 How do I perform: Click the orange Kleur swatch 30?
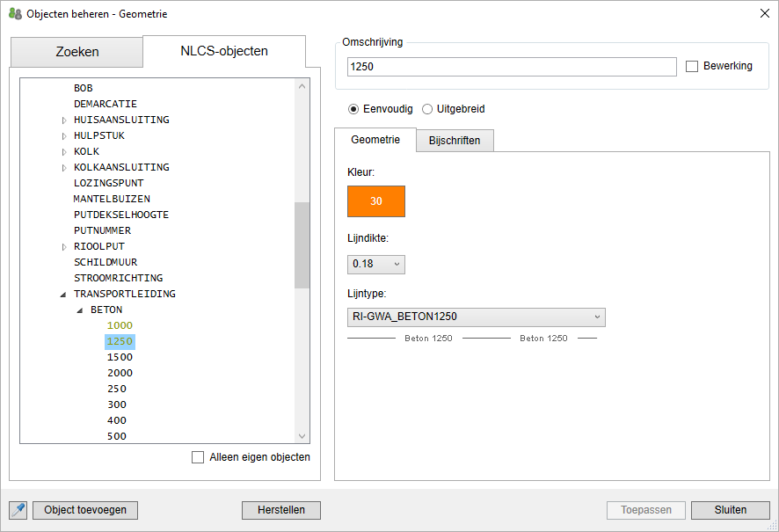376,201
